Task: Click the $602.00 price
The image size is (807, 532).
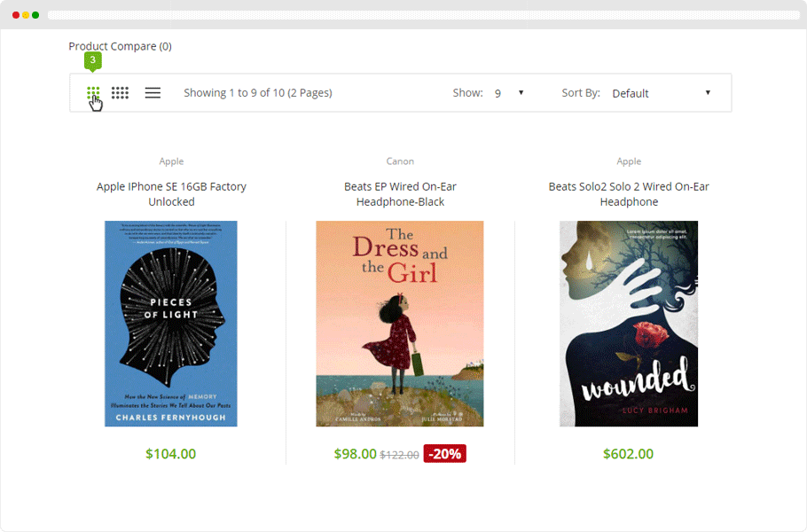Action: click(x=628, y=454)
